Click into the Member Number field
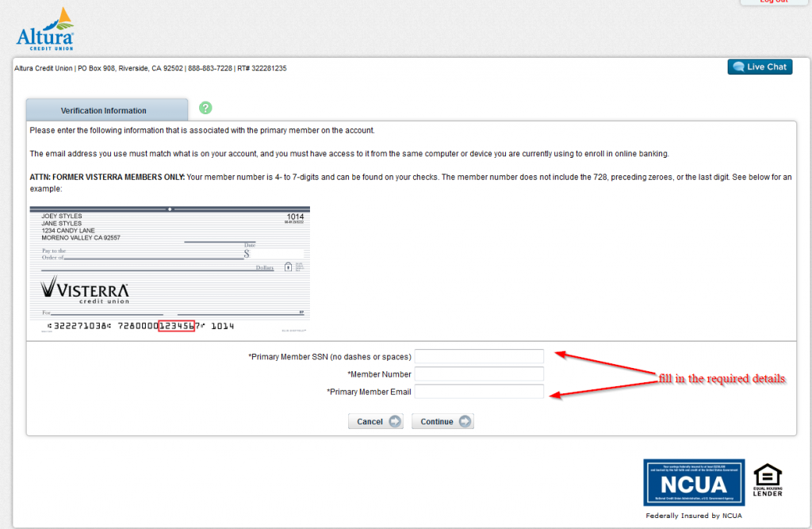 (x=479, y=374)
